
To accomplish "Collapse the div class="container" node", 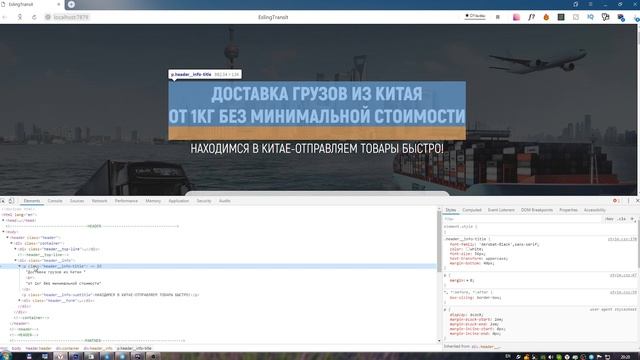I will point(11,243).
